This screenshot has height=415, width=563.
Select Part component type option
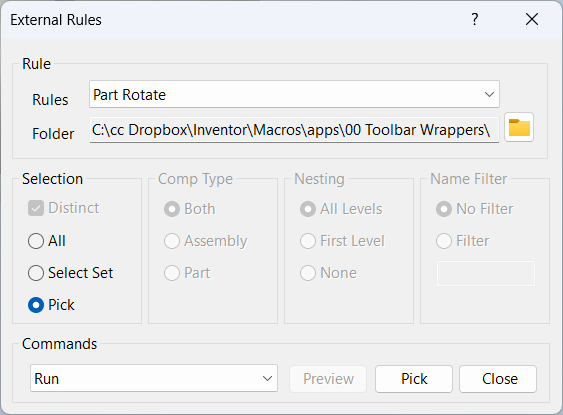(187, 273)
